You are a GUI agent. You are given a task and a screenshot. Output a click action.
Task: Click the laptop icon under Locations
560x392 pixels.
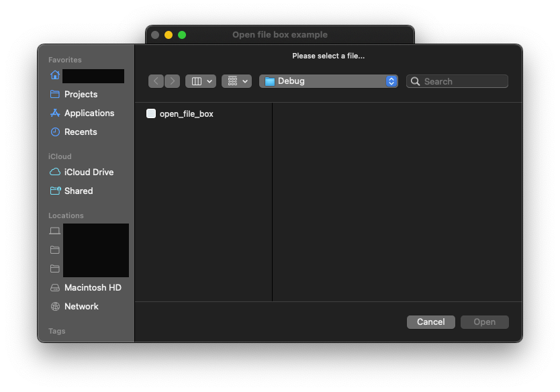click(x=55, y=231)
